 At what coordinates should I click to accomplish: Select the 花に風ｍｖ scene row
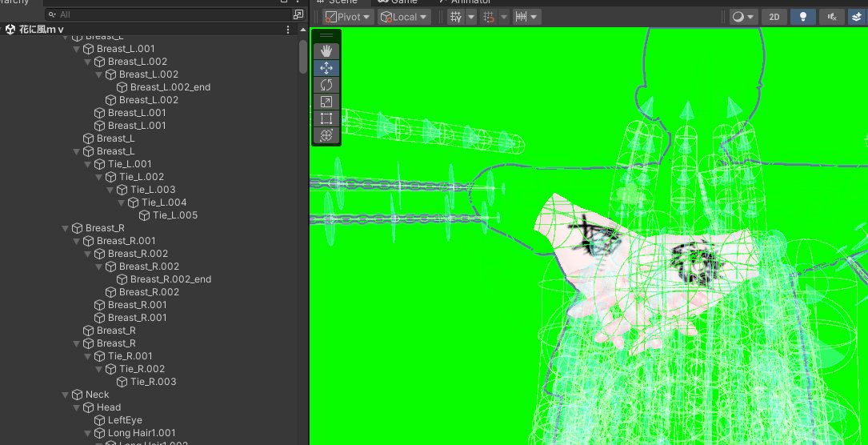coord(148,30)
